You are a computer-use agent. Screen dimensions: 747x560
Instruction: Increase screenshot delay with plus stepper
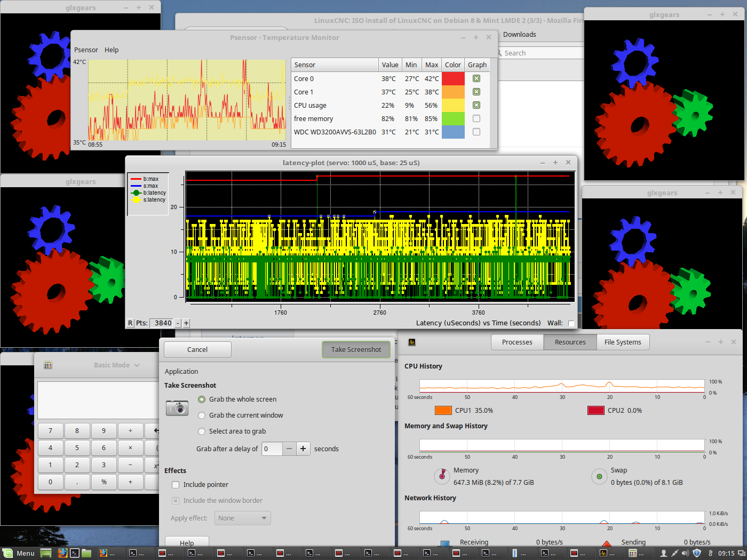click(303, 449)
